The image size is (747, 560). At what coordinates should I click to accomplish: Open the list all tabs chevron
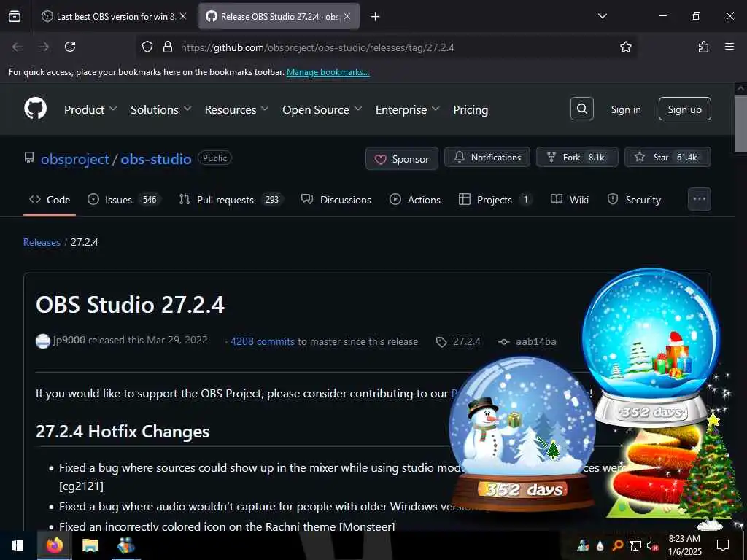[602, 16]
